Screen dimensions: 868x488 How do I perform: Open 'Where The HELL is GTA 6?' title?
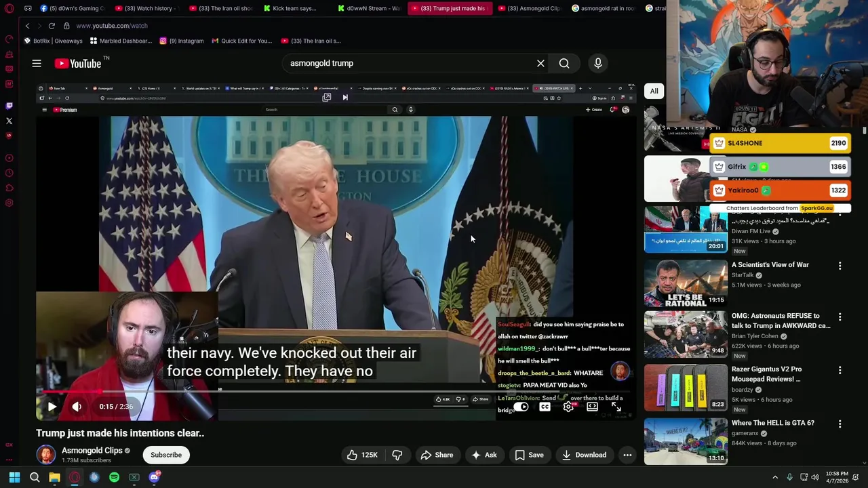[772, 423]
